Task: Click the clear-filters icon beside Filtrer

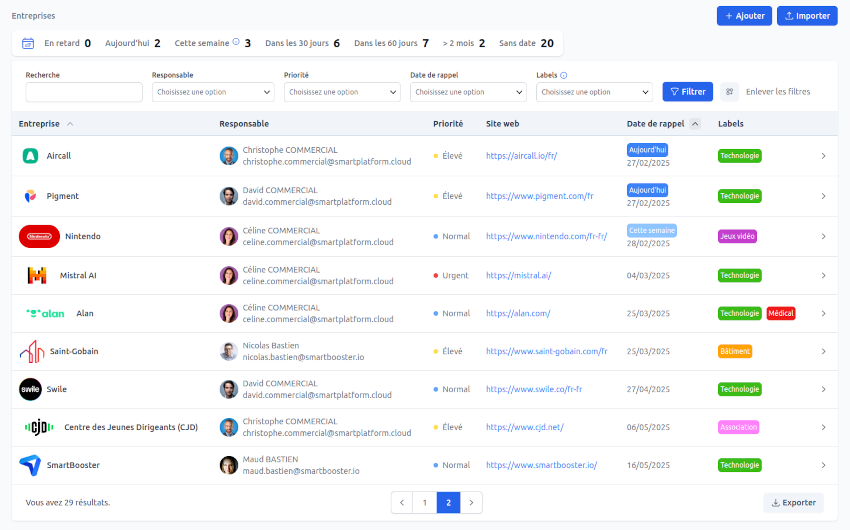Action: pyautogui.click(x=730, y=92)
